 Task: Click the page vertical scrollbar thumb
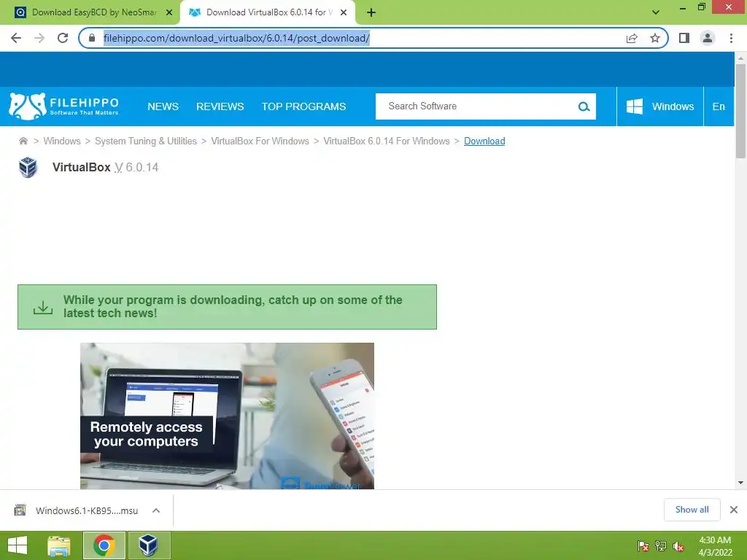pos(740,111)
